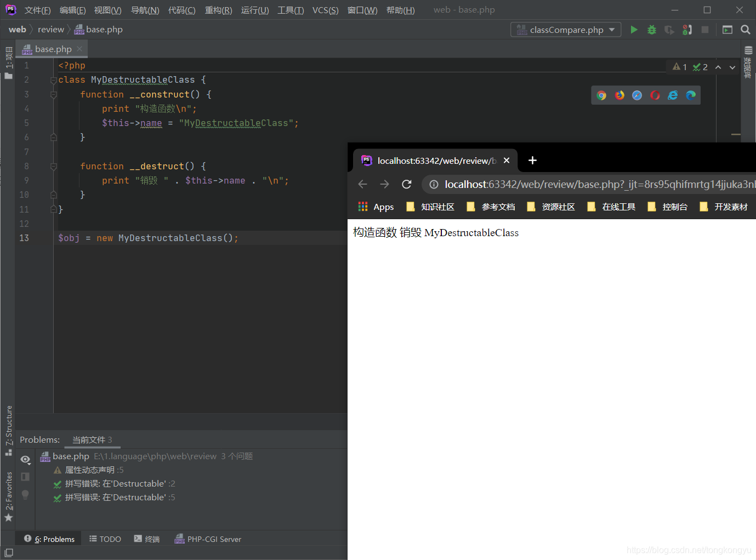Screen dimensions: 756x560
Task: Open the TODO tool window tab
Action: point(105,539)
